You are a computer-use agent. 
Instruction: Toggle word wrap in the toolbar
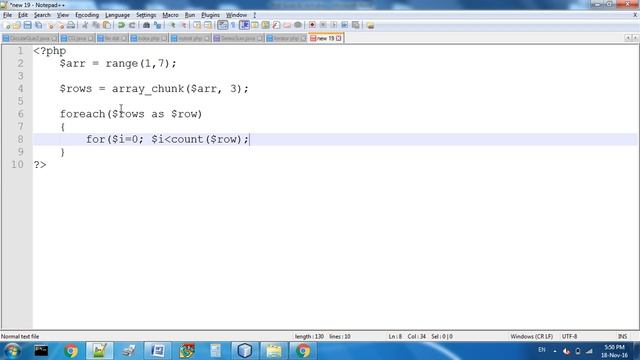coord(222,25)
